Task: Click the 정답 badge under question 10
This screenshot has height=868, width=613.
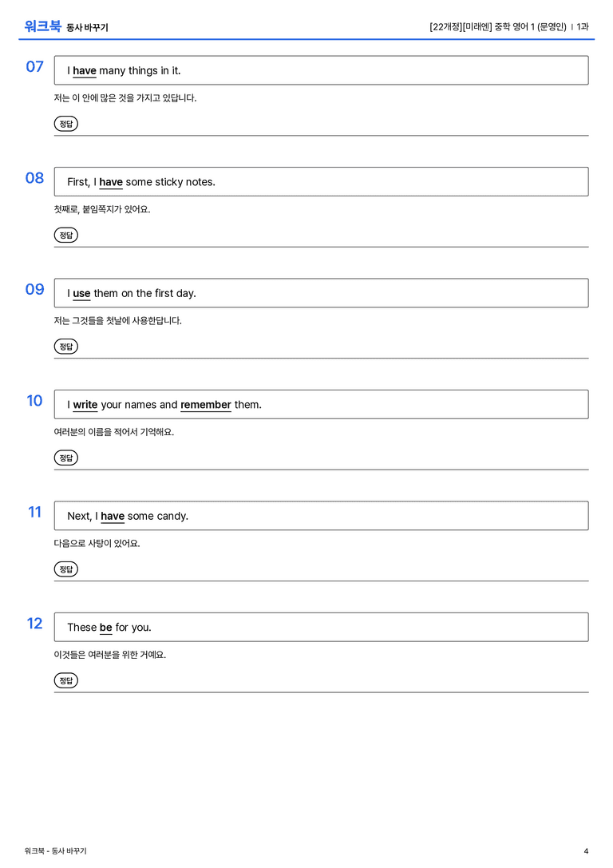Action: click(x=65, y=458)
